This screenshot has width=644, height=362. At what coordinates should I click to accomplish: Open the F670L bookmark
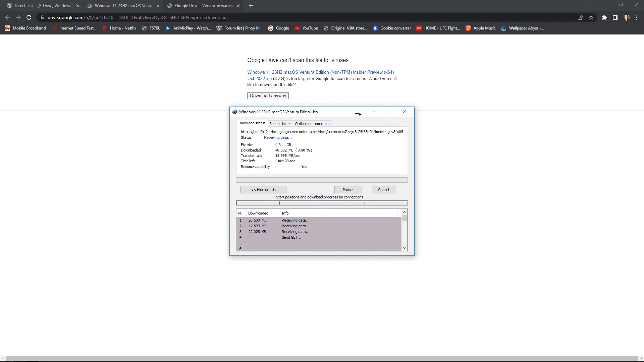(151, 28)
